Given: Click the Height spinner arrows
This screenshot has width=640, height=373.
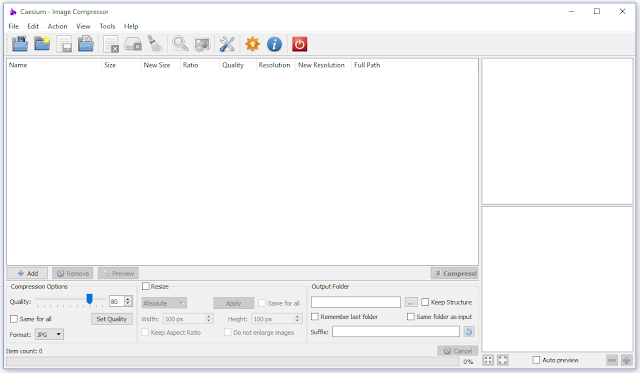Looking at the screenshot, I should (298, 318).
